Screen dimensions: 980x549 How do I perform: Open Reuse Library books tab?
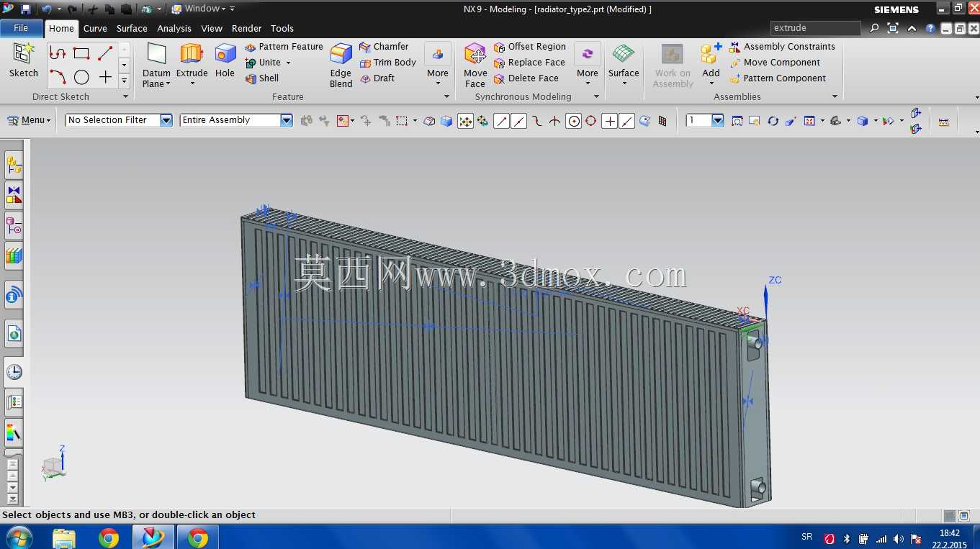[x=14, y=255]
